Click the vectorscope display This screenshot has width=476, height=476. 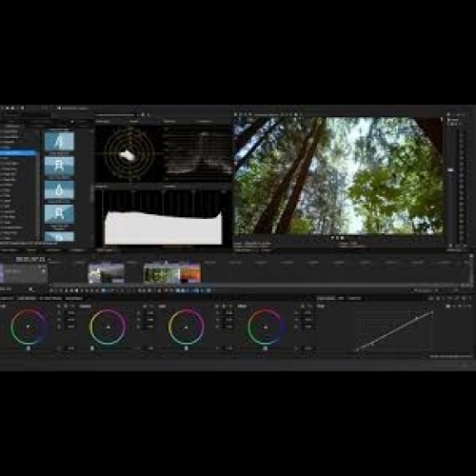click(129, 153)
